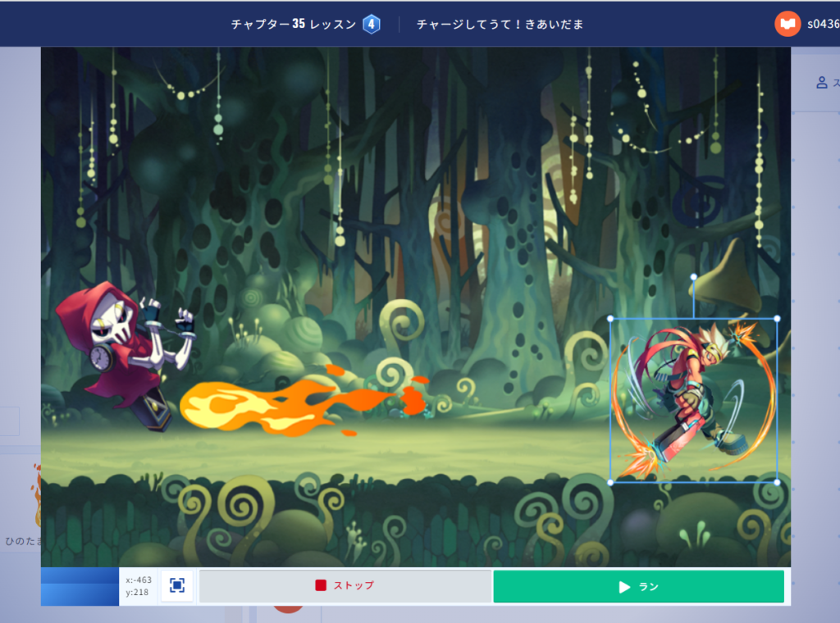Click the y:218 coordinate readout
The image size is (840, 623).
pos(137,592)
